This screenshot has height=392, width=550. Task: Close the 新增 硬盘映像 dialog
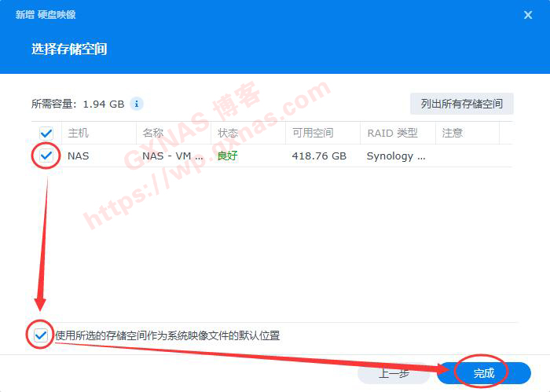tap(527, 14)
